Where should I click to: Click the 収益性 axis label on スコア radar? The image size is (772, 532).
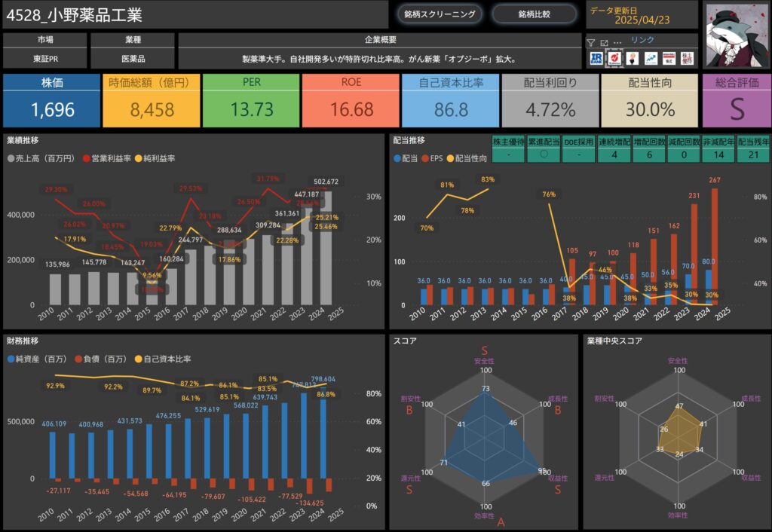[x=558, y=478]
